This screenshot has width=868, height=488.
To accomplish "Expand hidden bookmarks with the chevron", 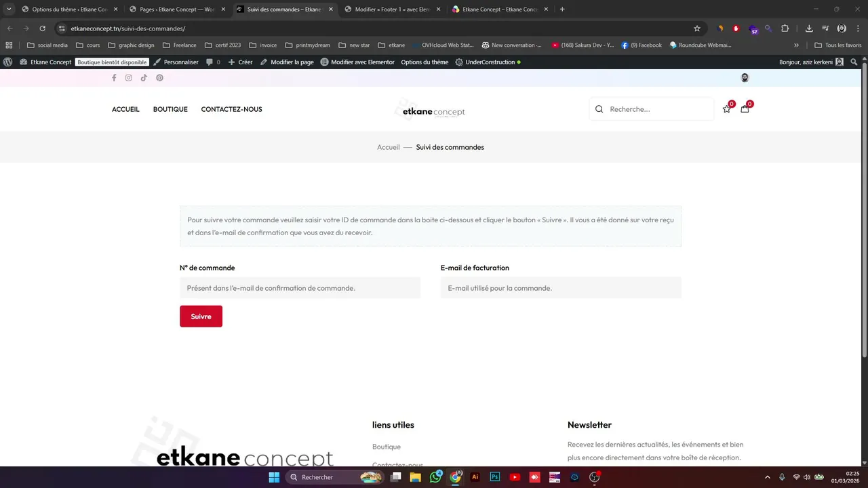I will click(797, 45).
